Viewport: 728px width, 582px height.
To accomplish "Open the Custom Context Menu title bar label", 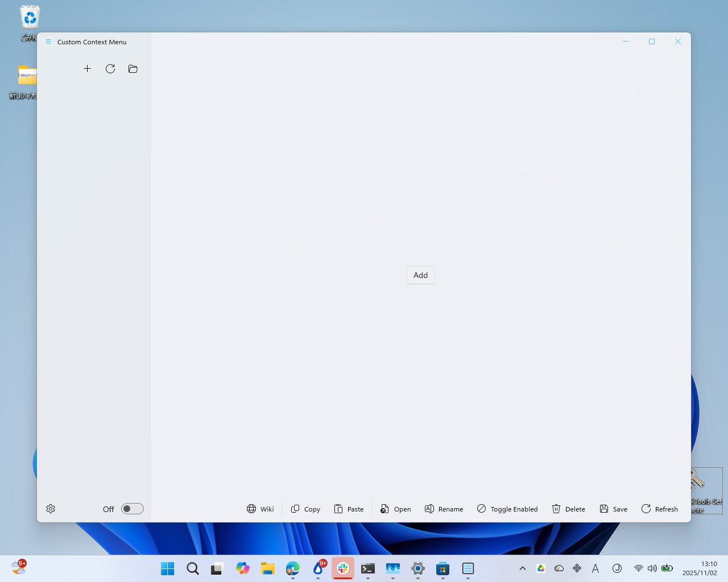I will (92, 41).
